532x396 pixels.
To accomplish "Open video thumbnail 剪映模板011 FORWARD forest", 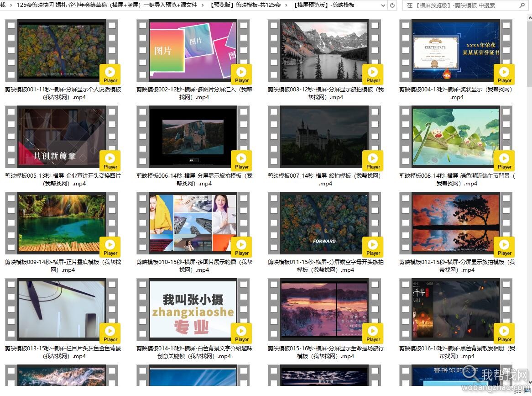I will coord(324,223).
